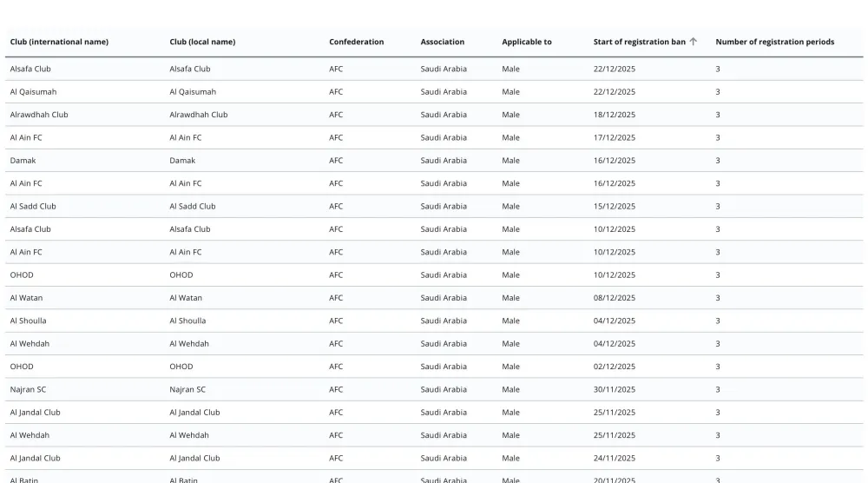Select the 08/12/2025 date cell
Viewport: 868px width, 483px height.
point(614,298)
